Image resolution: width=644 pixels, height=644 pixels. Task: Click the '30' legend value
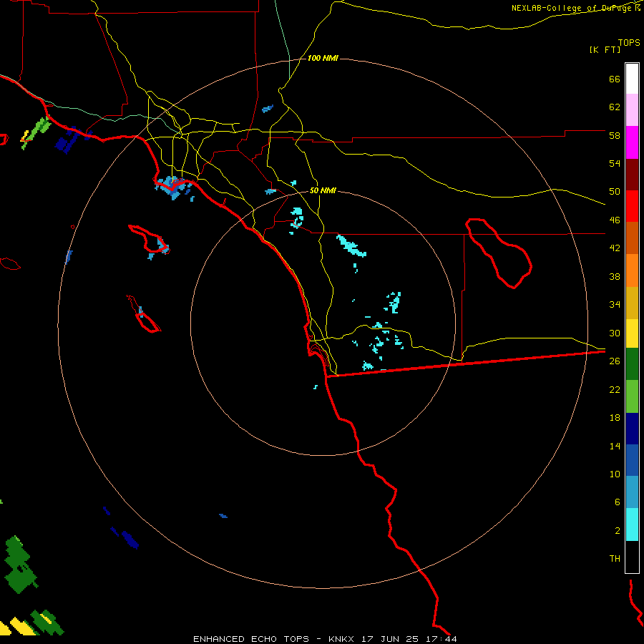tap(615, 333)
